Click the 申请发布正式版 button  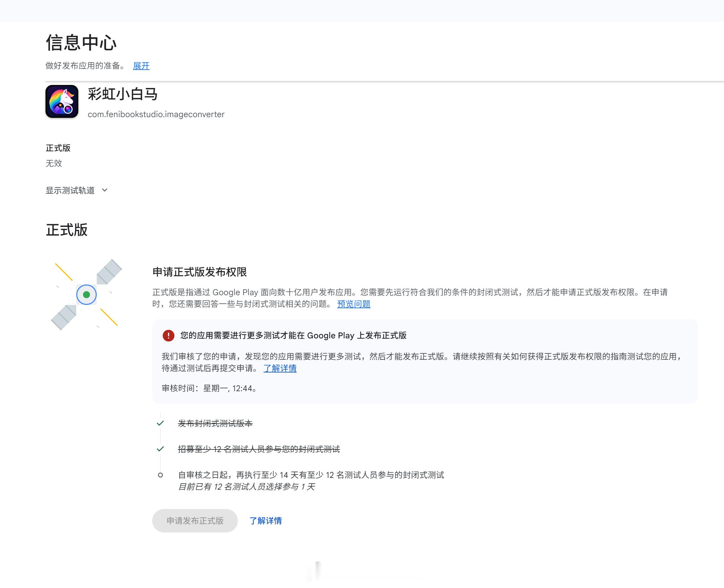coord(195,521)
